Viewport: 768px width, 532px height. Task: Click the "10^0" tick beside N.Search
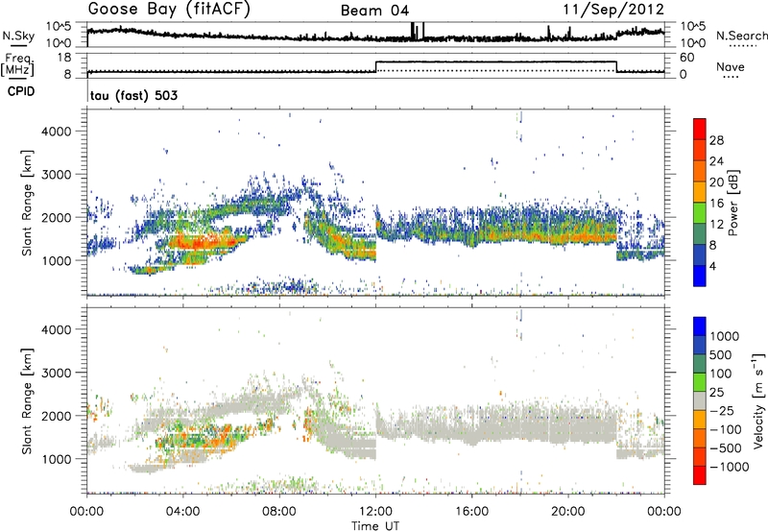click(693, 43)
